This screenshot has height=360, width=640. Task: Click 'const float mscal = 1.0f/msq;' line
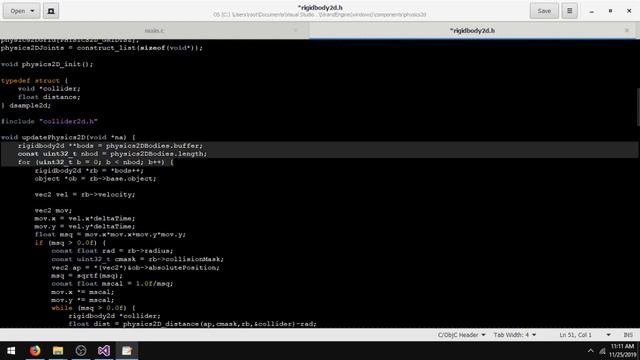click(x=112, y=284)
